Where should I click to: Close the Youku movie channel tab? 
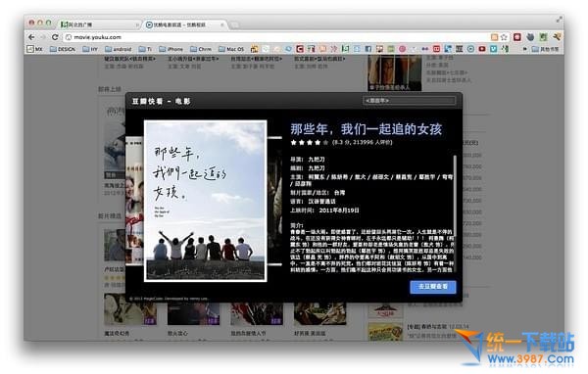222,24
